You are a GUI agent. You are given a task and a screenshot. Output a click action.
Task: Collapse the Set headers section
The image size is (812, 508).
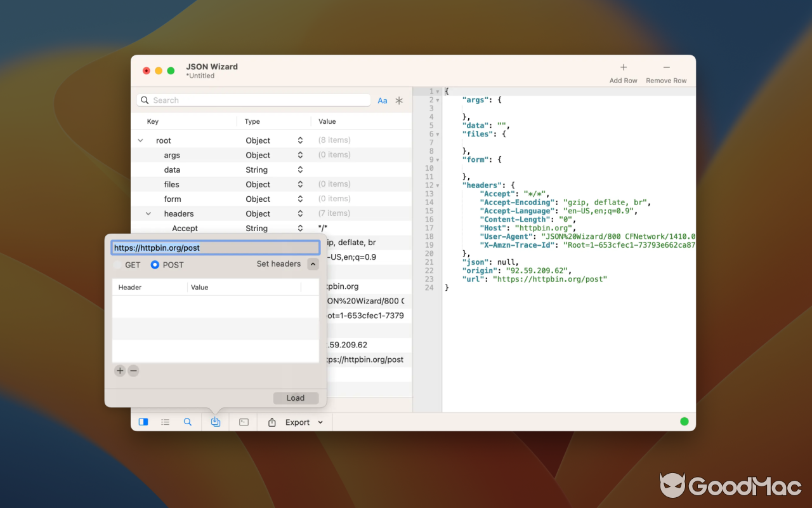(313, 264)
